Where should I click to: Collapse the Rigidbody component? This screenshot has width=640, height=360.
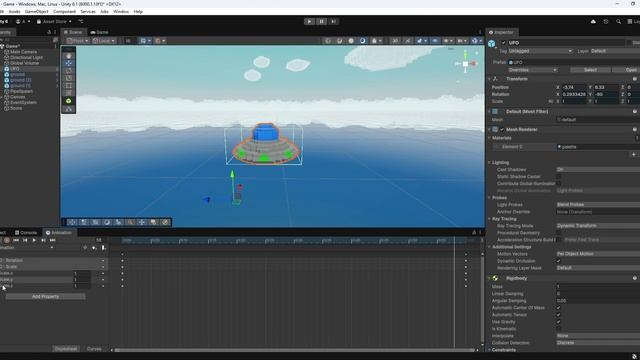pos(489,278)
